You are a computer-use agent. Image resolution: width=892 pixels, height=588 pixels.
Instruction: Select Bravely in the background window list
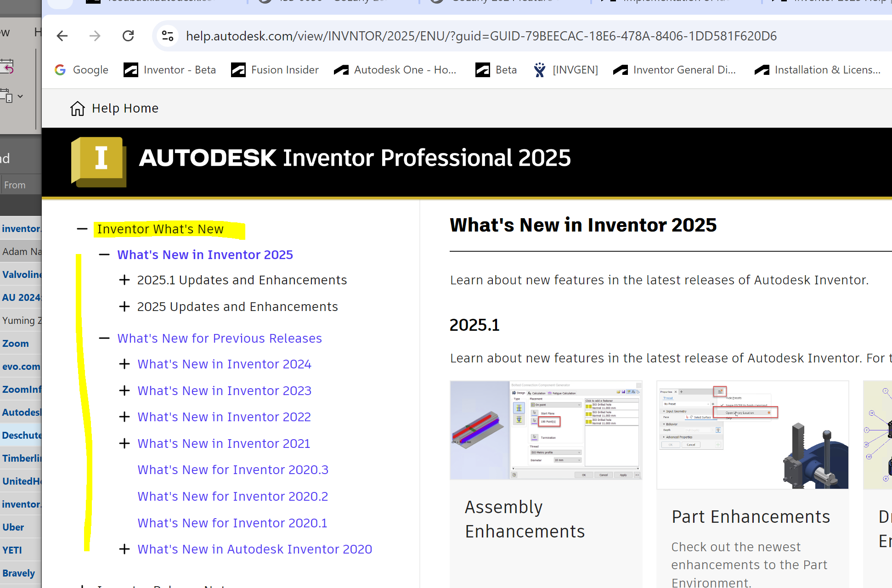coord(21,573)
